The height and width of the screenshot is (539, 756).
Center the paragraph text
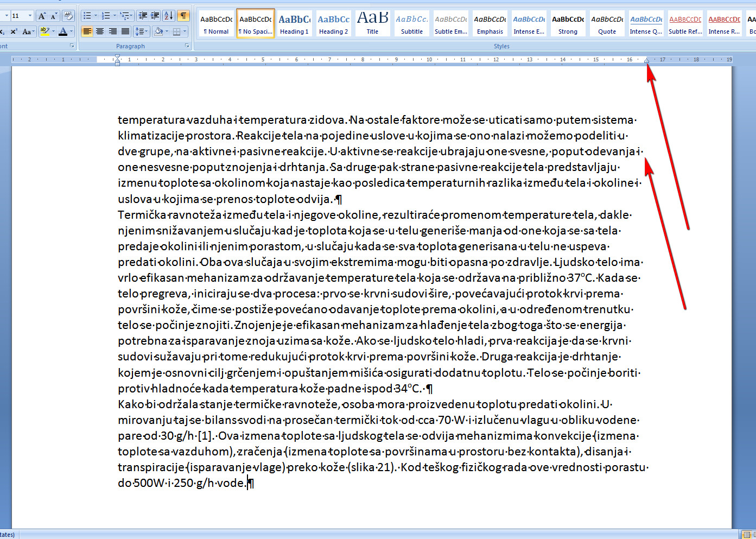point(100,31)
